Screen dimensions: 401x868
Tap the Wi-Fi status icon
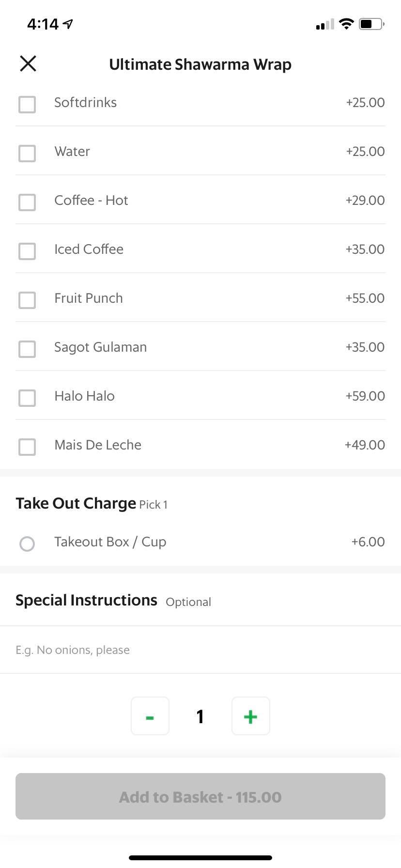pyautogui.click(x=346, y=24)
